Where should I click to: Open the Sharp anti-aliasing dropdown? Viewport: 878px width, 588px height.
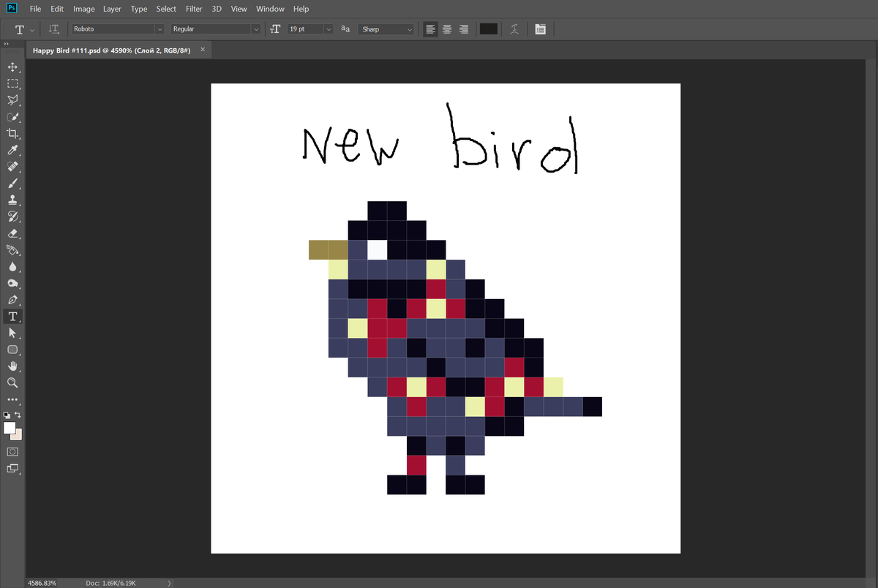[387, 29]
